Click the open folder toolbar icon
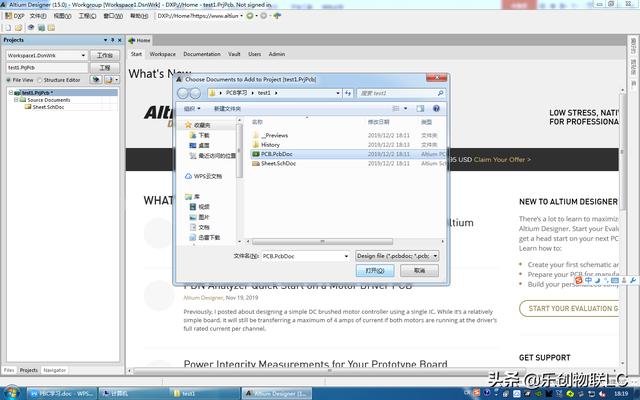This screenshot has height=400, width=640. [x=18, y=28]
